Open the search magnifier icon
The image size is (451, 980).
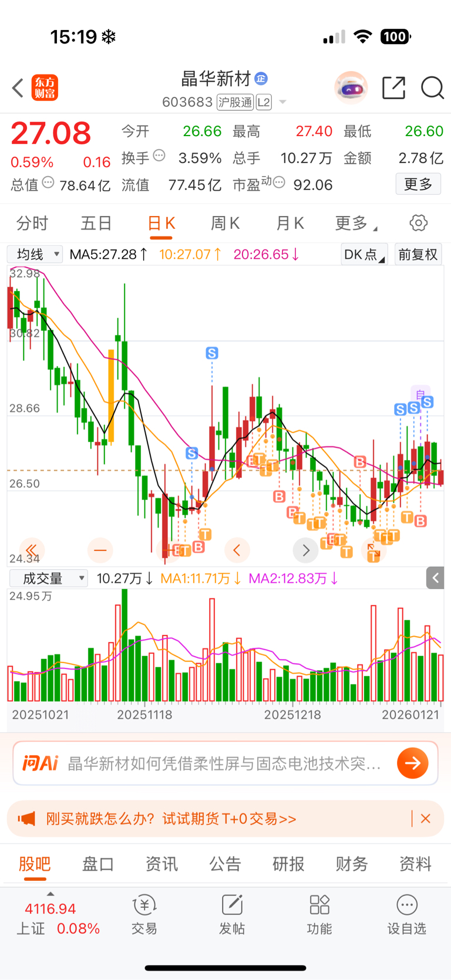[x=432, y=88]
